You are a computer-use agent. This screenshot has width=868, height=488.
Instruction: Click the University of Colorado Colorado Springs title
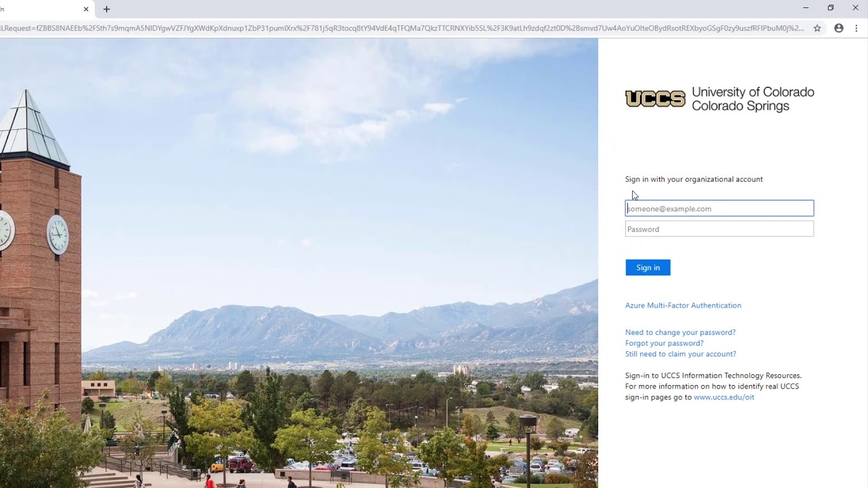click(753, 99)
